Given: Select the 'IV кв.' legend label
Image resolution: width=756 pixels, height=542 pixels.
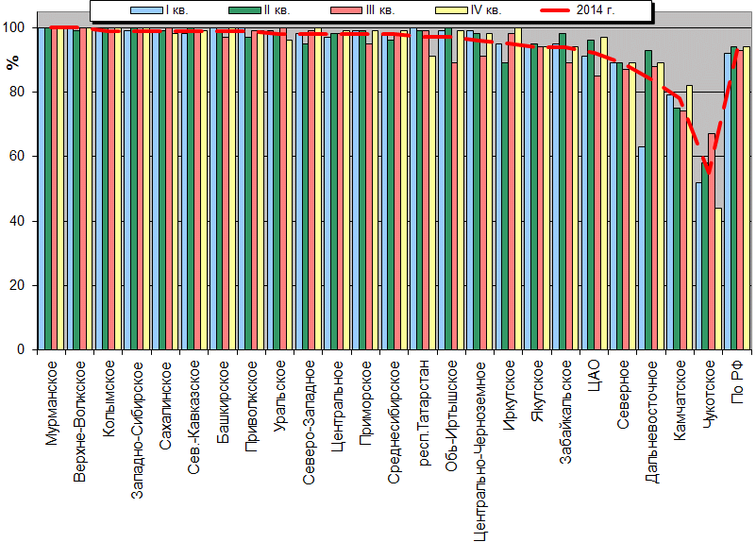Looking at the screenshot, I should pos(485,10).
